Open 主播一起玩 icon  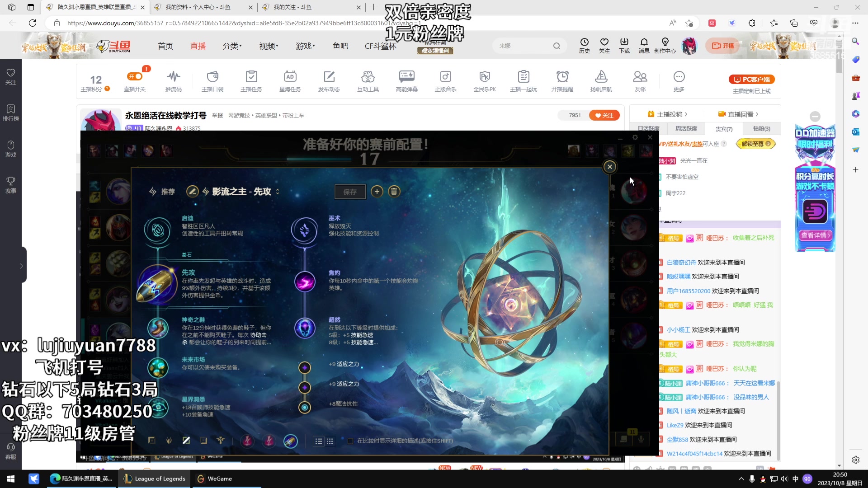(x=524, y=81)
